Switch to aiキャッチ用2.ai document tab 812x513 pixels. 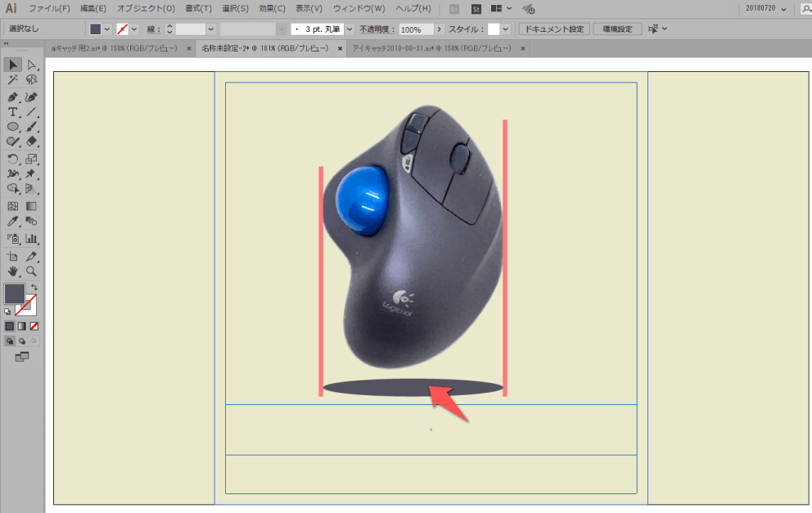pyautogui.click(x=114, y=48)
